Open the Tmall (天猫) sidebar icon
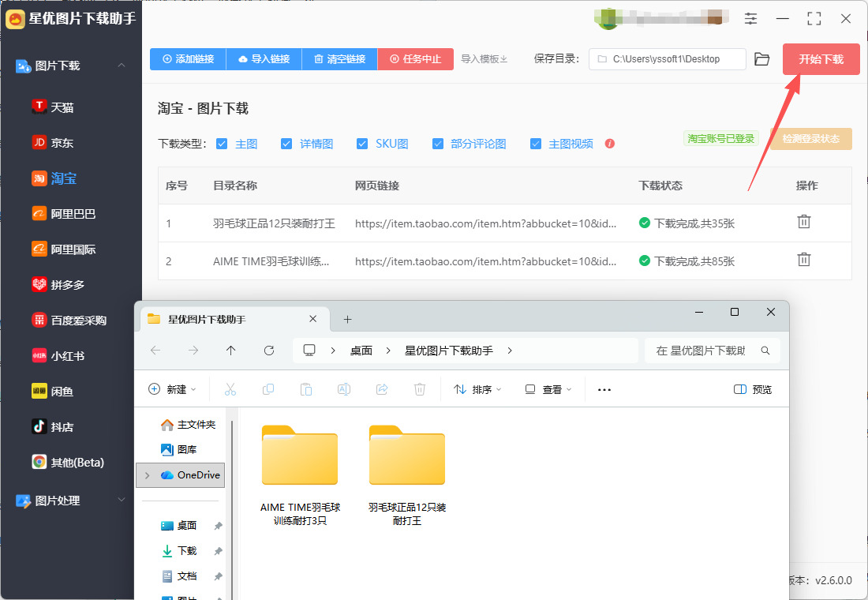The height and width of the screenshot is (600, 868). tap(39, 107)
